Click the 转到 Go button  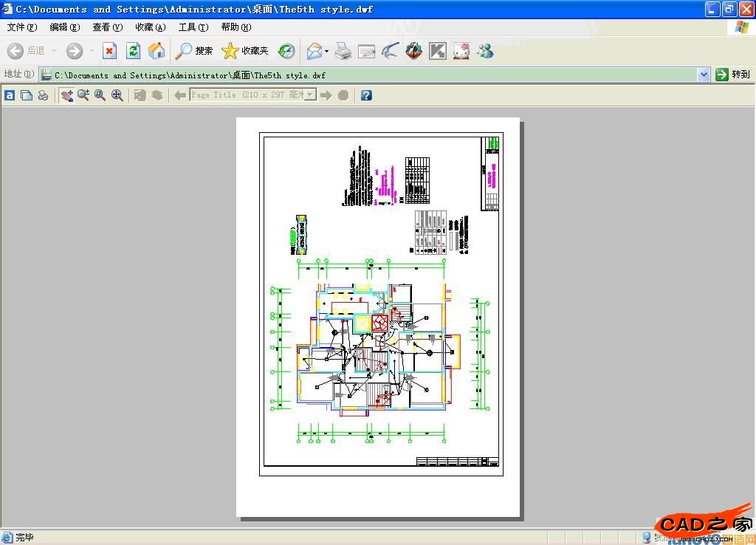pyautogui.click(x=732, y=75)
